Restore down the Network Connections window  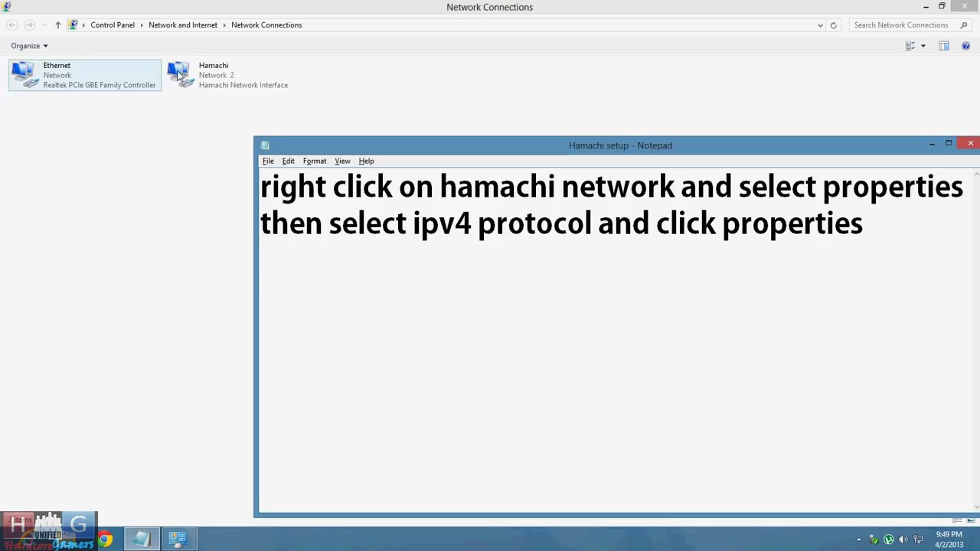click(942, 6)
